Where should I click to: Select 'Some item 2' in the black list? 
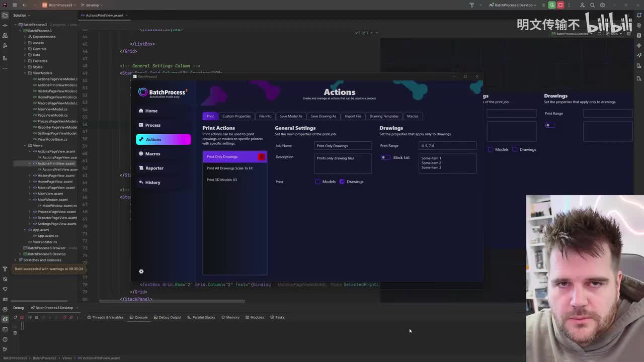pyautogui.click(x=431, y=163)
